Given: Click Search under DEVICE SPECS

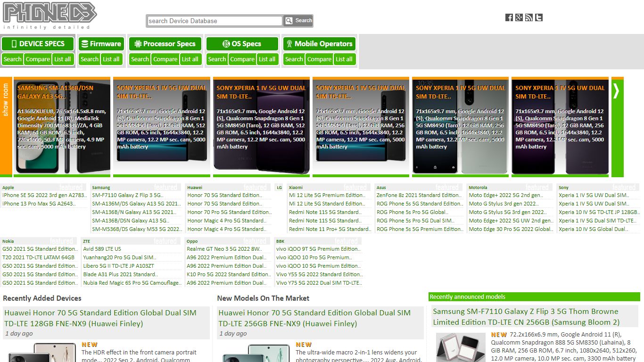Looking at the screenshot, I should click(x=12, y=59).
